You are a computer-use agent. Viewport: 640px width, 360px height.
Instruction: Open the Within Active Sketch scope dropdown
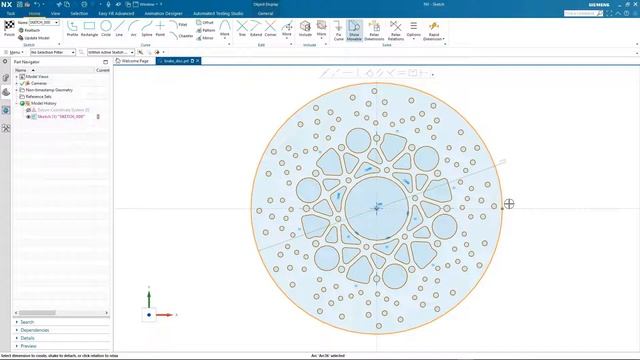[x=111, y=52]
